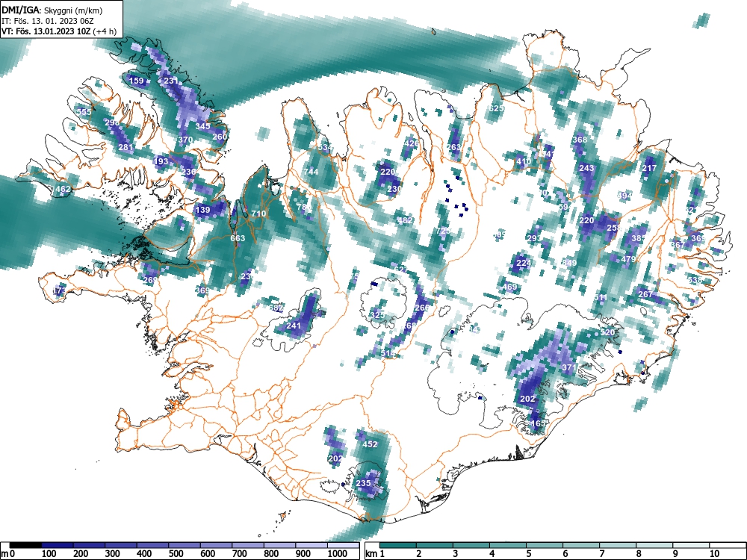Click the visibility value '410' on the map
This screenshot has width=747, height=560.
pyautogui.click(x=524, y=161)
